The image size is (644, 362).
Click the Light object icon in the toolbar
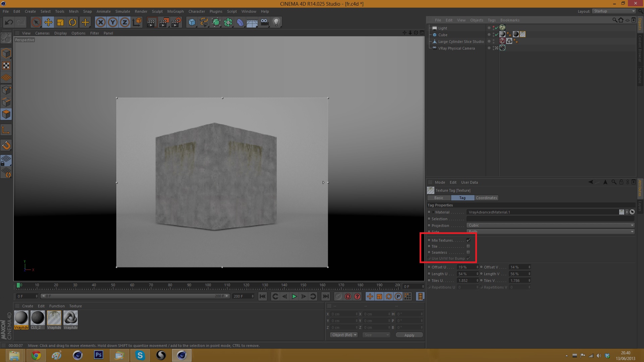click(276, 22)
